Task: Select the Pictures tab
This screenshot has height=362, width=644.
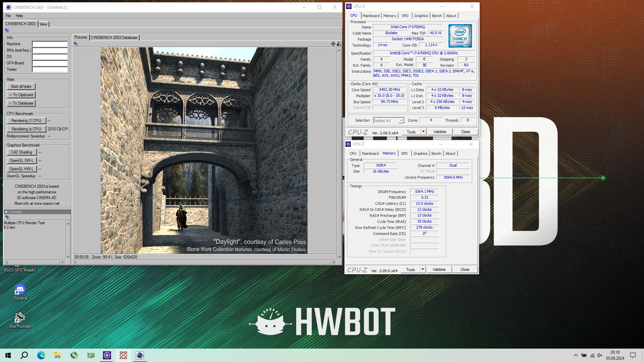Action: (80, 37)
